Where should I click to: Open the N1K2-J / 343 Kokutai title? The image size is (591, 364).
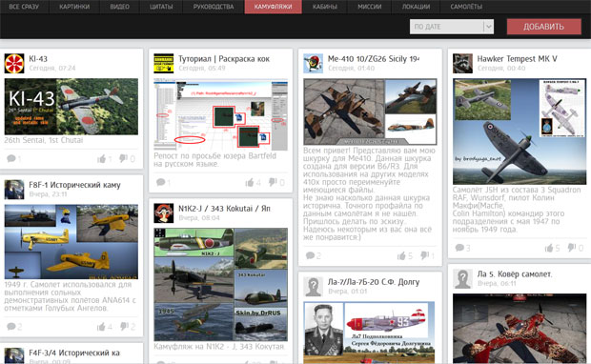pyautogui.click(x=224, y=209)
